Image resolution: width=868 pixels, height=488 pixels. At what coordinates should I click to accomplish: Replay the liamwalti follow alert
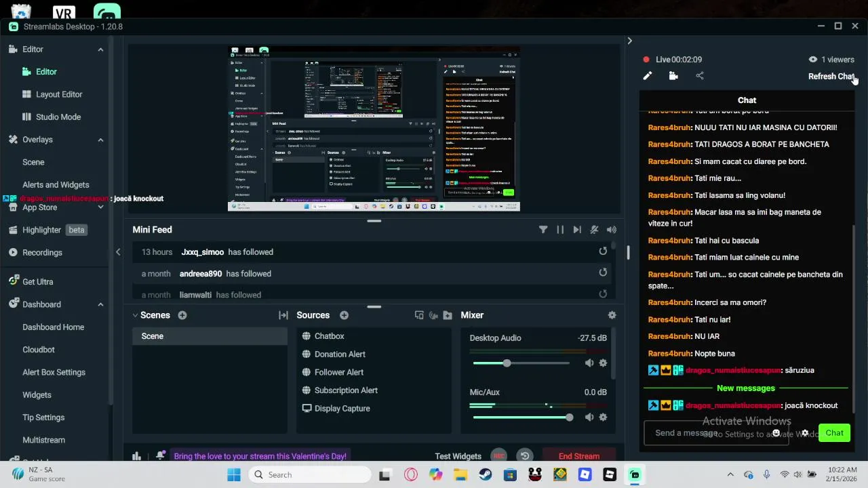(603, 294)
